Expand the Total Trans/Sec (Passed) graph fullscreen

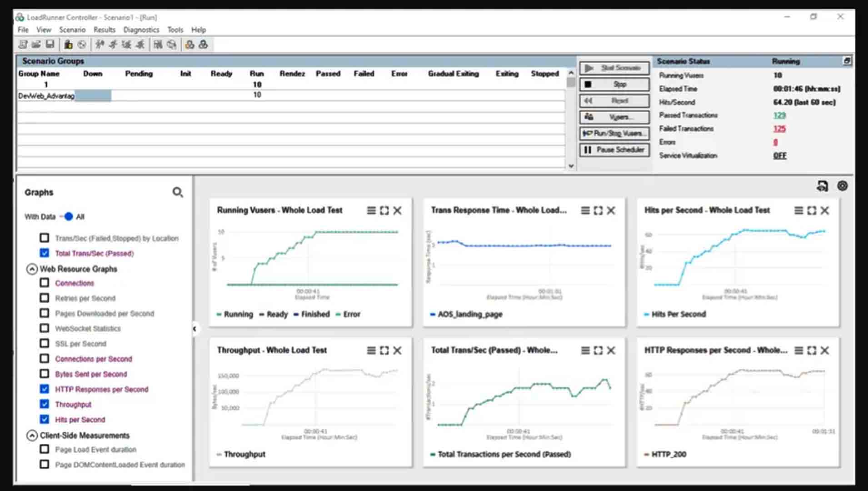click(x=598, y=351)
